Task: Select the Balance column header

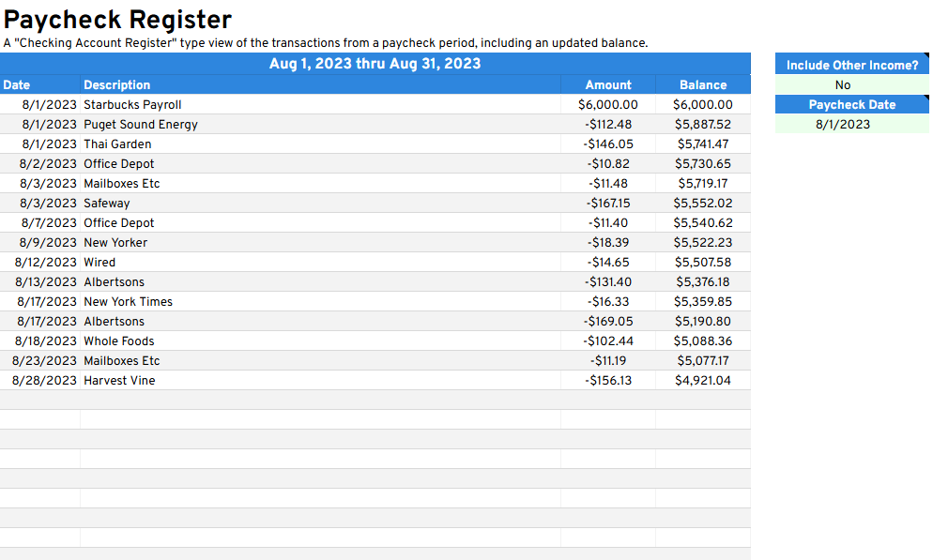Action: pyautogui.click(x=703, y=84)
